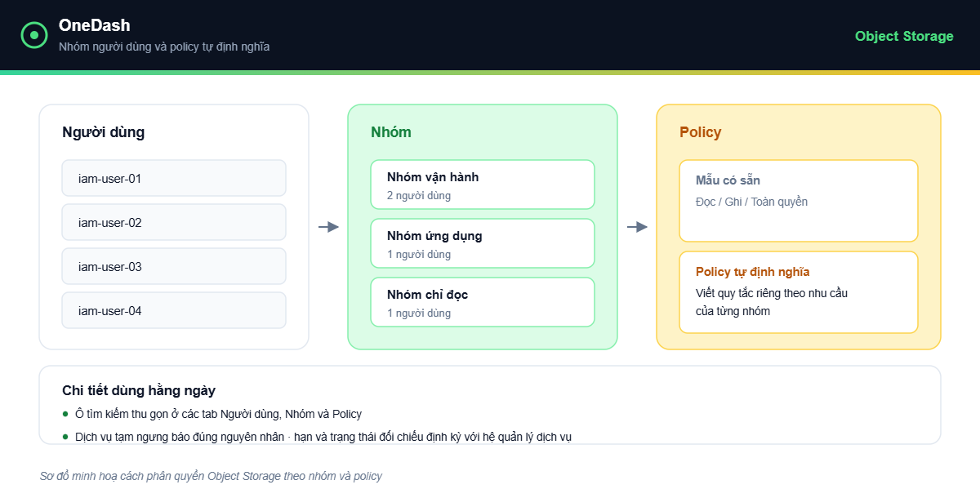Click the Người dùng panel heading

[x=104, y=132]
